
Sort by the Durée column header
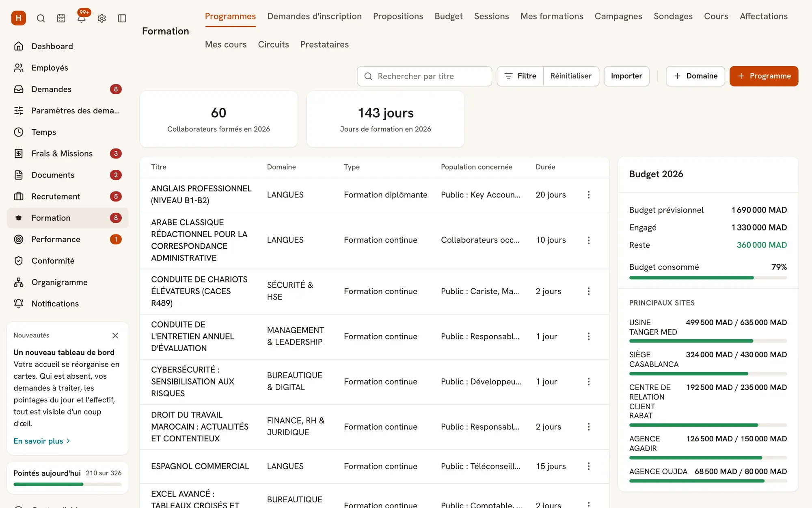tap(545, 167)
